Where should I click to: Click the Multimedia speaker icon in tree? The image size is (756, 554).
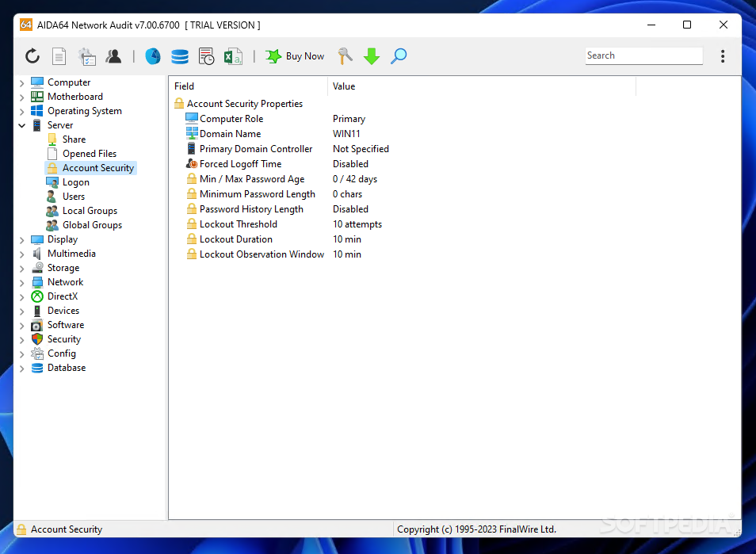tap(37, 254)
